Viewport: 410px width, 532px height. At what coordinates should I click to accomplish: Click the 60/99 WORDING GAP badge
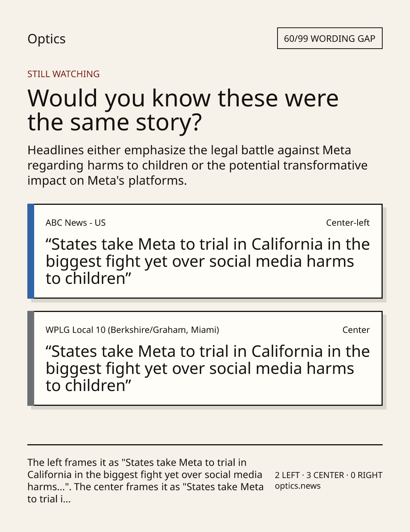coord(330,38)
